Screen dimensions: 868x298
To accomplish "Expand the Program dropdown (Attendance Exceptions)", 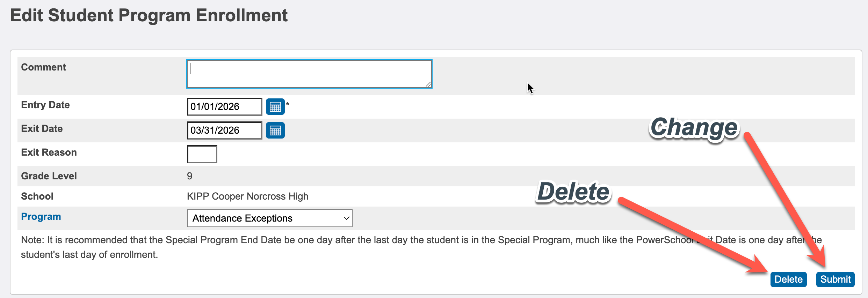I will [x=269, y=218].
